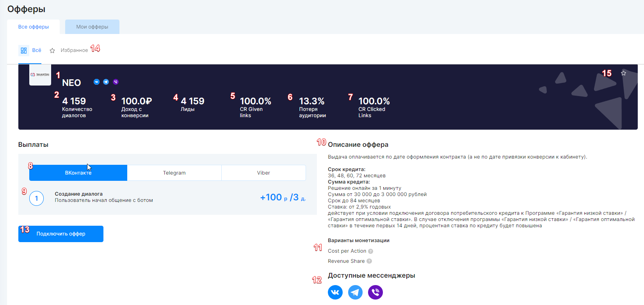The width and height of the screenshot is (644, 305).
Task: Switch to the Все офферы tab
Action: [x=34, y=27]
